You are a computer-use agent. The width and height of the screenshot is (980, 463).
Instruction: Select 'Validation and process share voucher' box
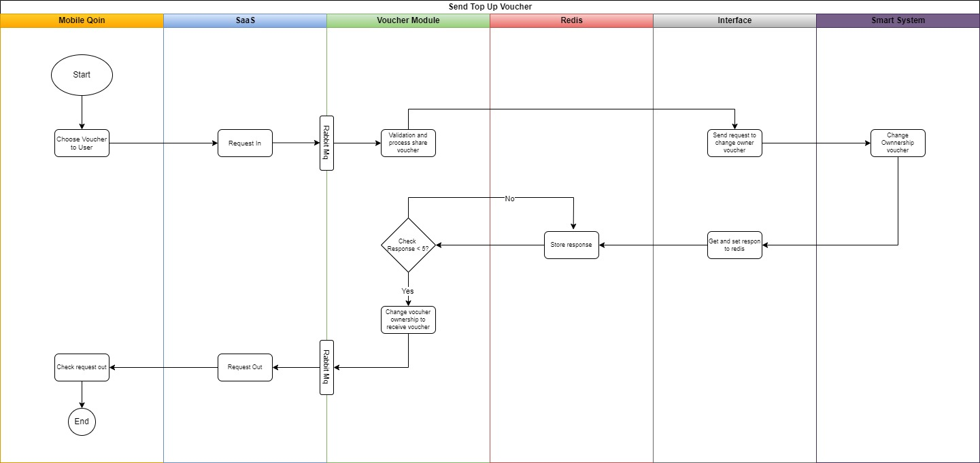click(x=408, y=143)
